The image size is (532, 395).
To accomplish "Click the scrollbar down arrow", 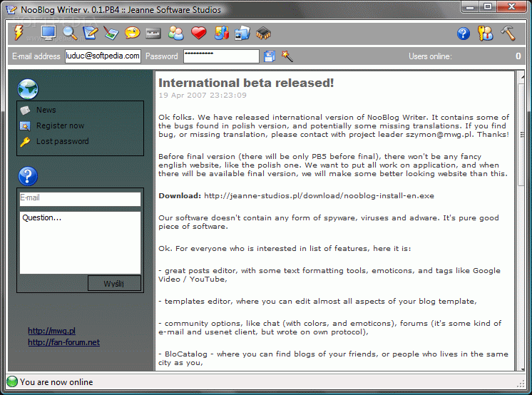I will [522, 369].
